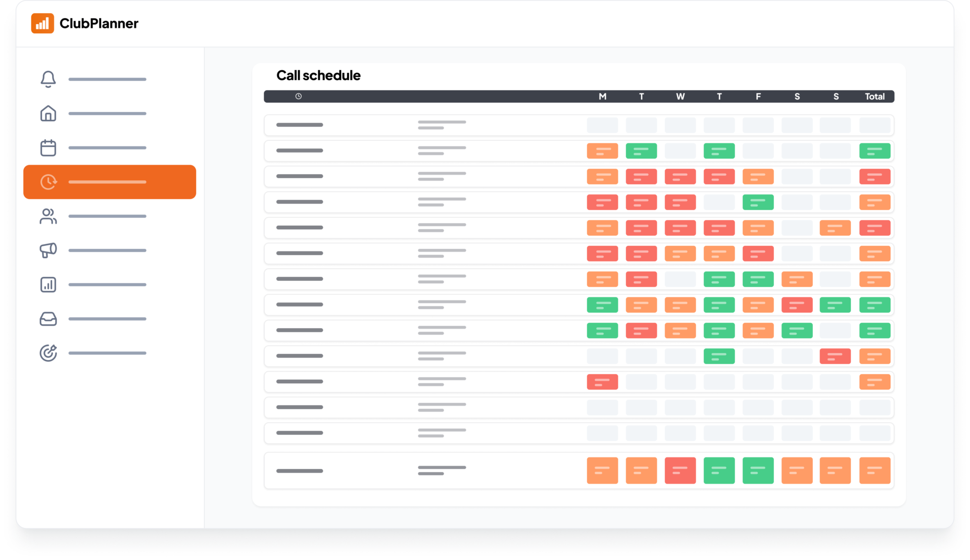Screen dimensions: 970x560
Task: Select the M column header
Action: click(x=602, y=96)
